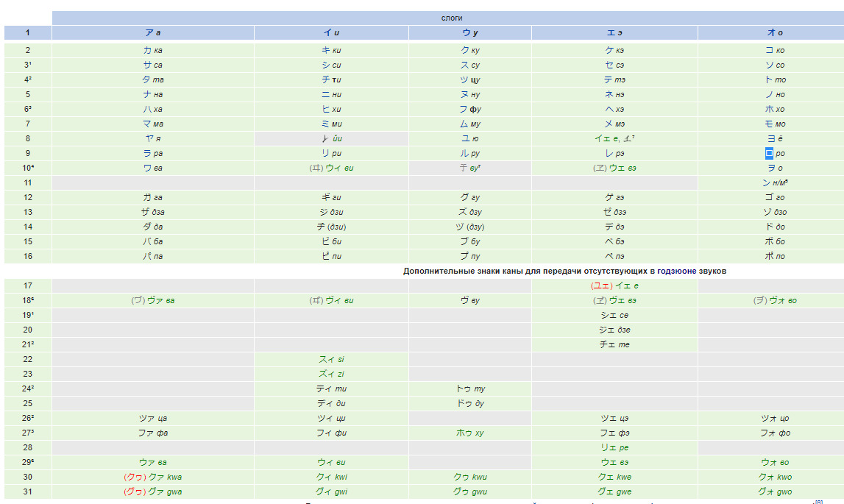Screen dimensions: 844x504
Task: Open the グォ gwo link
Action: tap(770, 491)
